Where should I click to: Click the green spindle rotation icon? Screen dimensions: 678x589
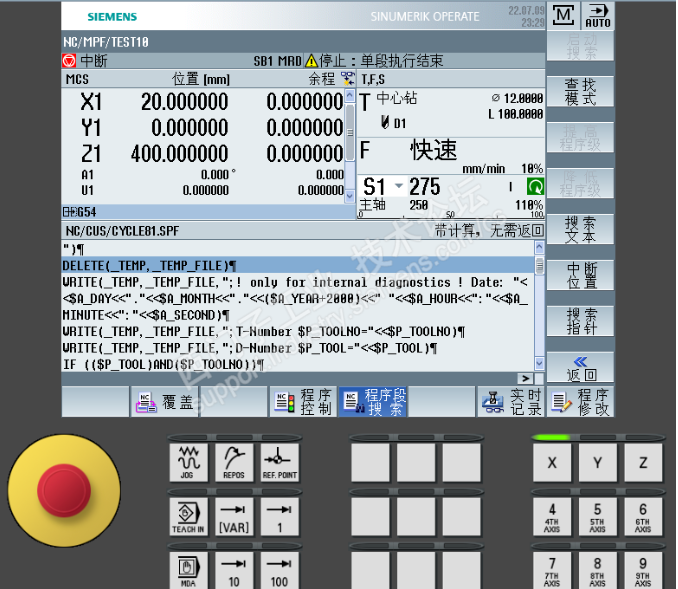(535, 187)
